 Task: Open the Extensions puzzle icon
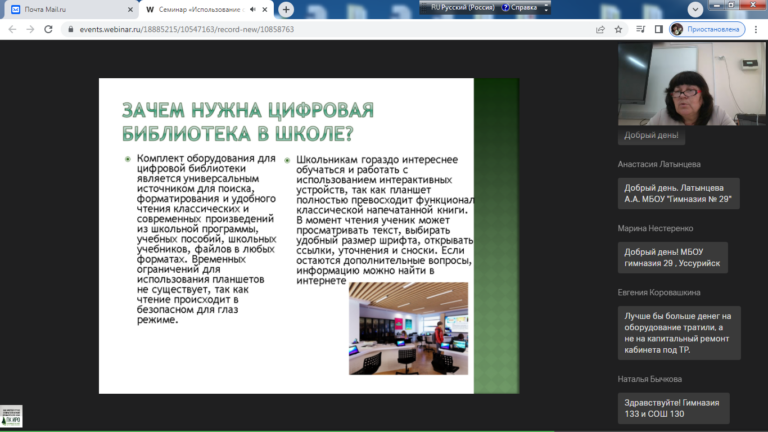pyautogui.click(x=639, y=29)
